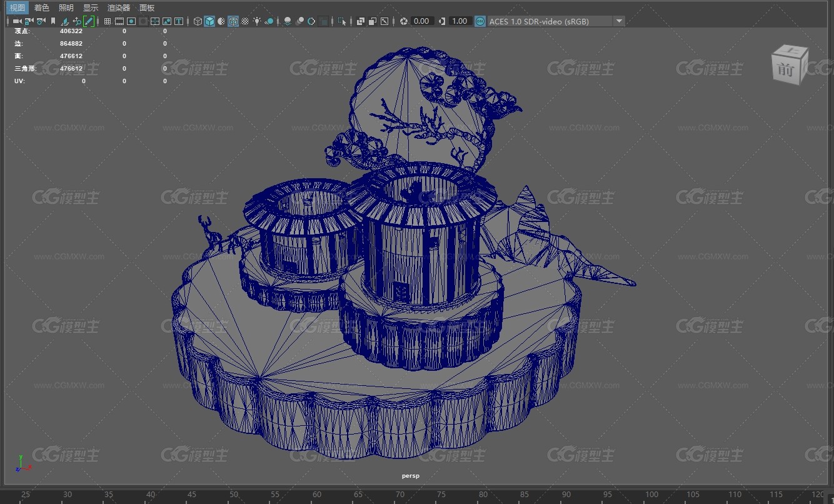Image resolution: width=834 pixels, height=504 pixels.
Task: Toggle X-ray active components icon
Action: [x=373, y=21]
